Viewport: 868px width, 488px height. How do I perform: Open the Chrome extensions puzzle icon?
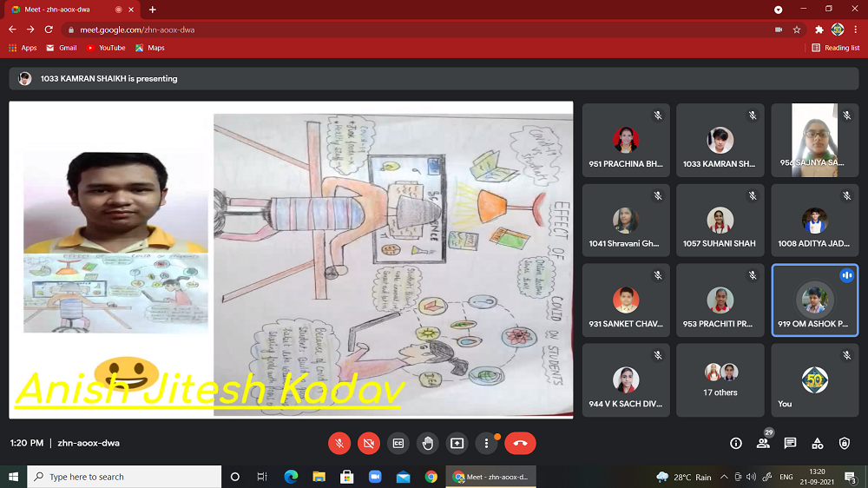click(819, 29)
